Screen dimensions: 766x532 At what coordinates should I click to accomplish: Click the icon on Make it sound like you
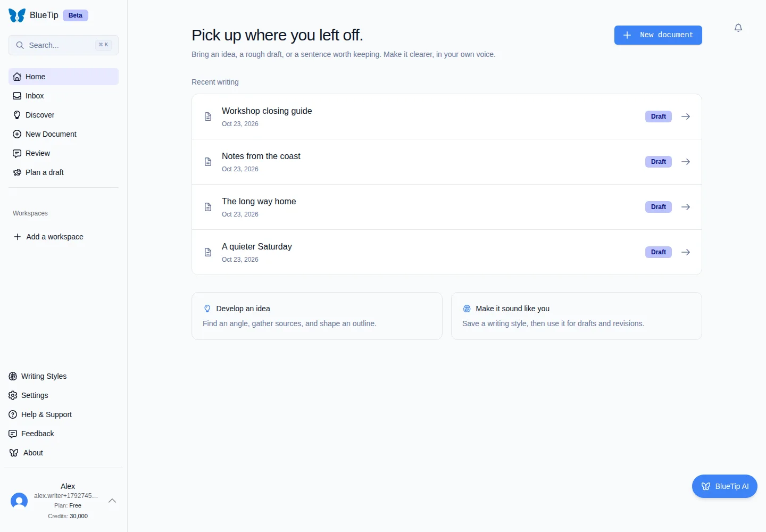pyautogui.click(x=467, y=309)
